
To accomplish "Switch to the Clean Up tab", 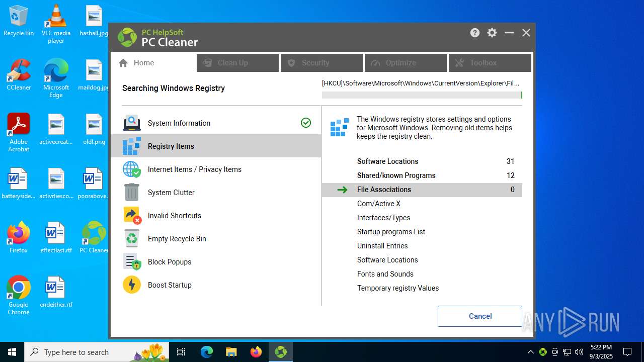I will pos(237,63).
